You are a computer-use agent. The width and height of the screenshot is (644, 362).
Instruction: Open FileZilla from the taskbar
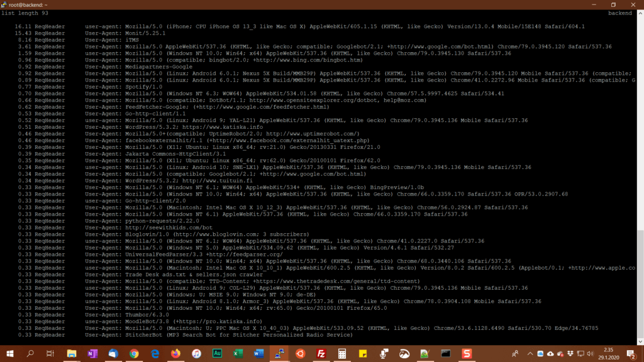pyautogui.click(x=321, y=354)
